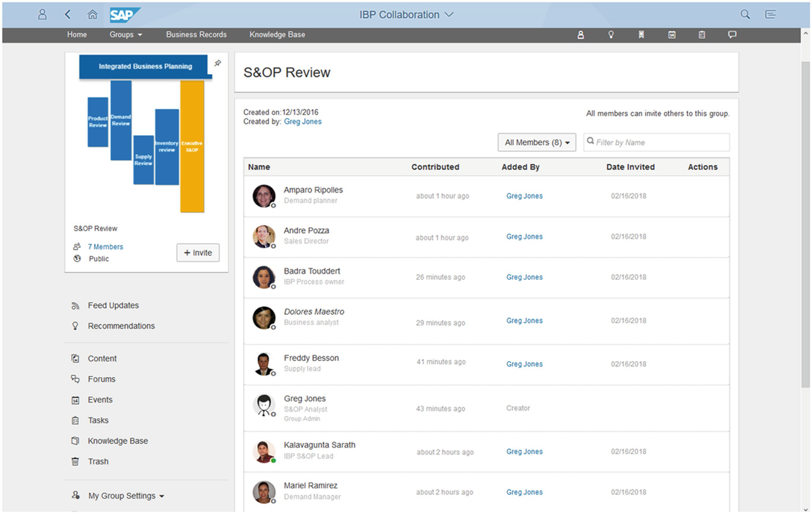This screenshot has width=812, height=514.
Task: Click the Invite button
Action: 197,253
